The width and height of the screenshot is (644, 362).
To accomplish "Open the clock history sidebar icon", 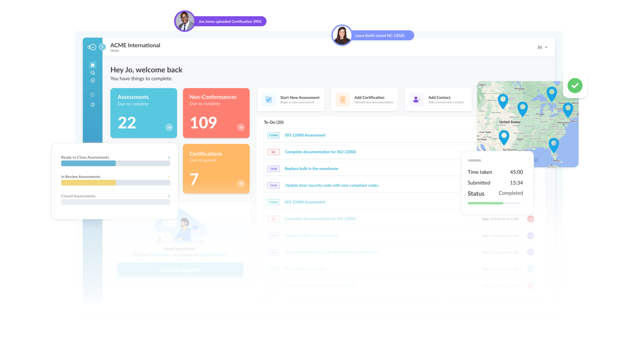I will click(93, 105).
